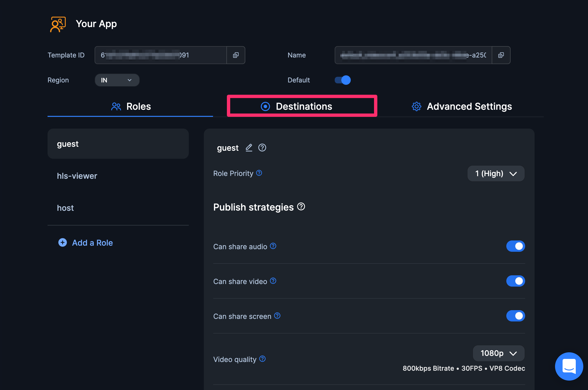This screenshot has width=588, height=390.
Task: Open Role Priority help tooltip
Action: pyautogui.click(x=259, y=173)
